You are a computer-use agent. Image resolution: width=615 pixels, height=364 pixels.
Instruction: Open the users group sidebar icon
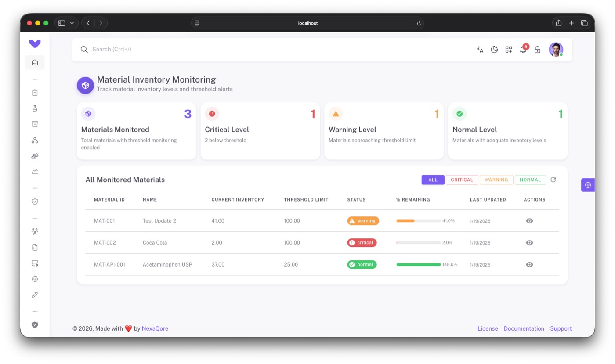click(x=35, y=231)
